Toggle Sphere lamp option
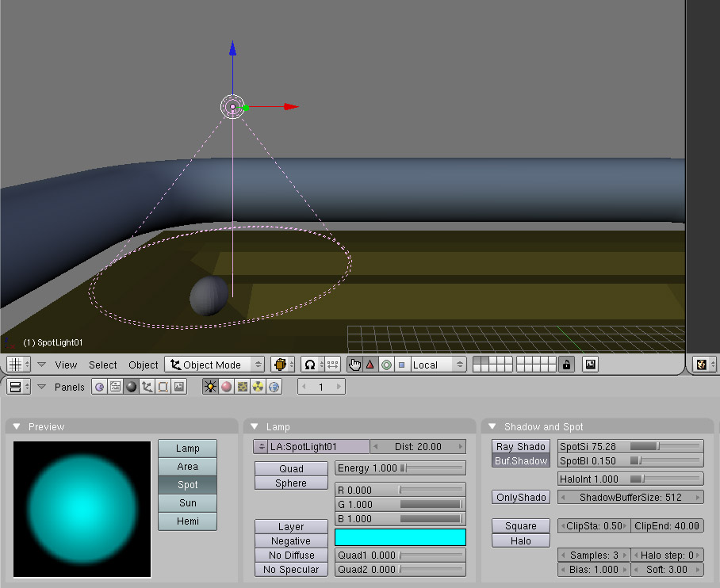The image size is (720, 588). [291, 483]
